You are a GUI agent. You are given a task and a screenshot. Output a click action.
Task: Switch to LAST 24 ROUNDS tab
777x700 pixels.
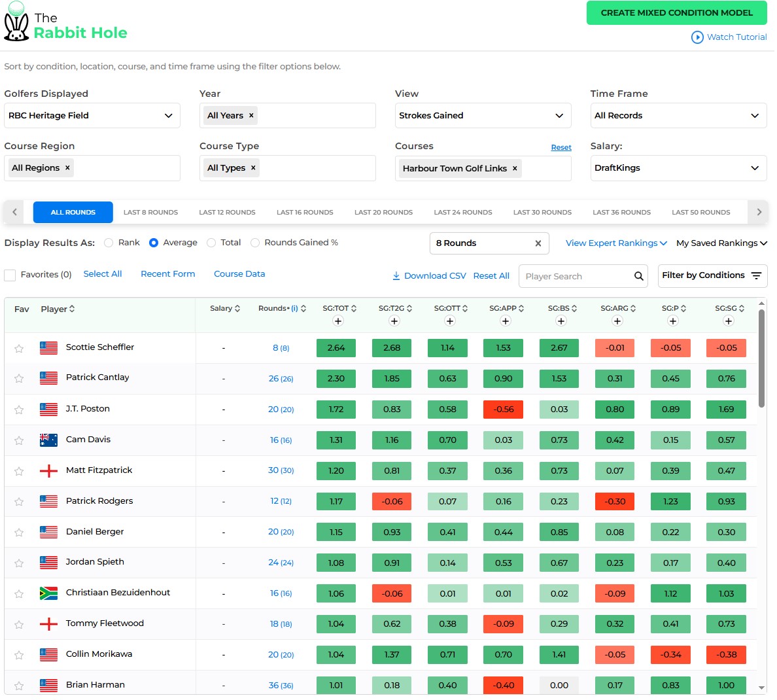[464, 213]
